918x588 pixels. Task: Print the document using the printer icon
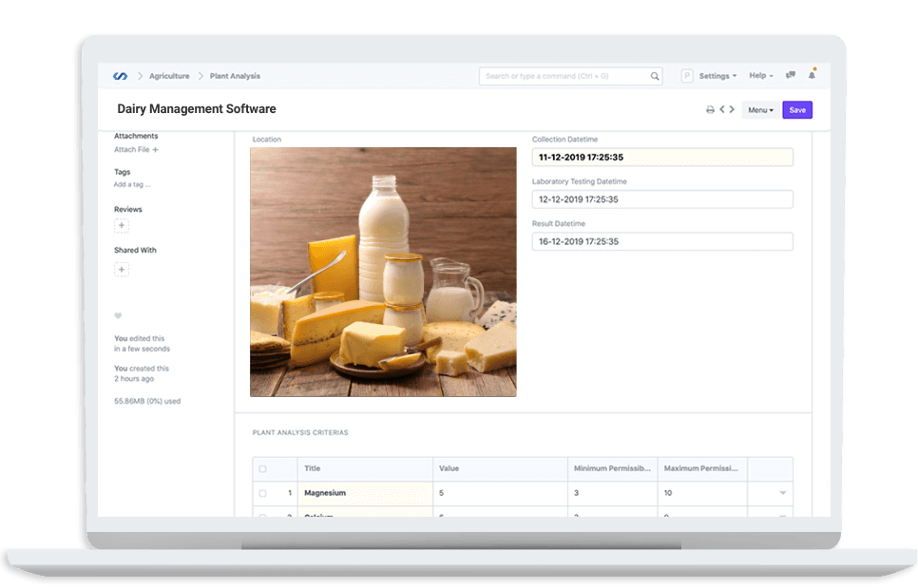click(710, 109)
